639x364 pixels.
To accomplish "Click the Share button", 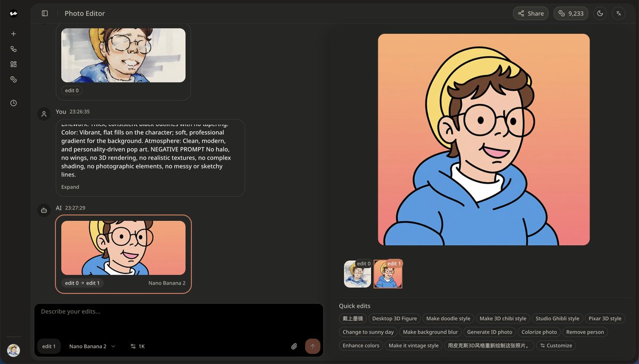I will click(531, 13).
